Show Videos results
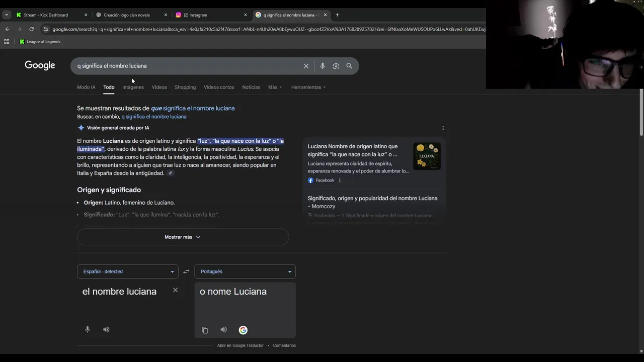This screenshot has height=362, width=644. (159, 87)
